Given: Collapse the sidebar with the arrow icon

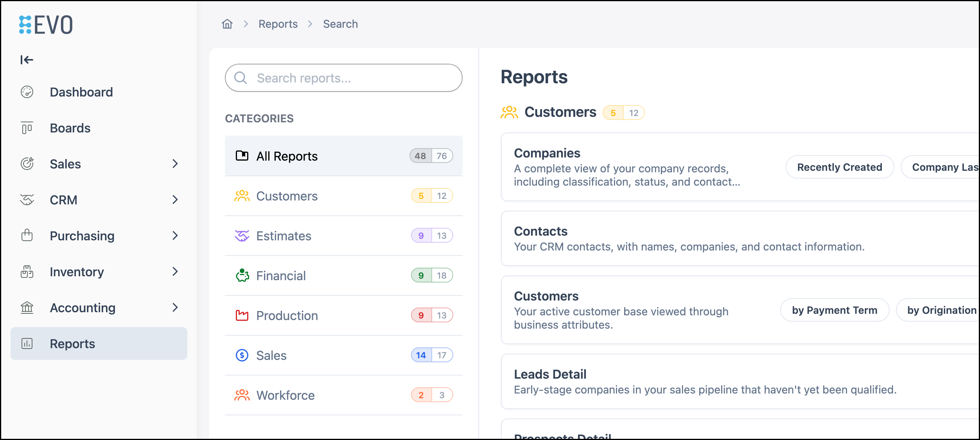Looking at the screenshot, I should point(27,60).
